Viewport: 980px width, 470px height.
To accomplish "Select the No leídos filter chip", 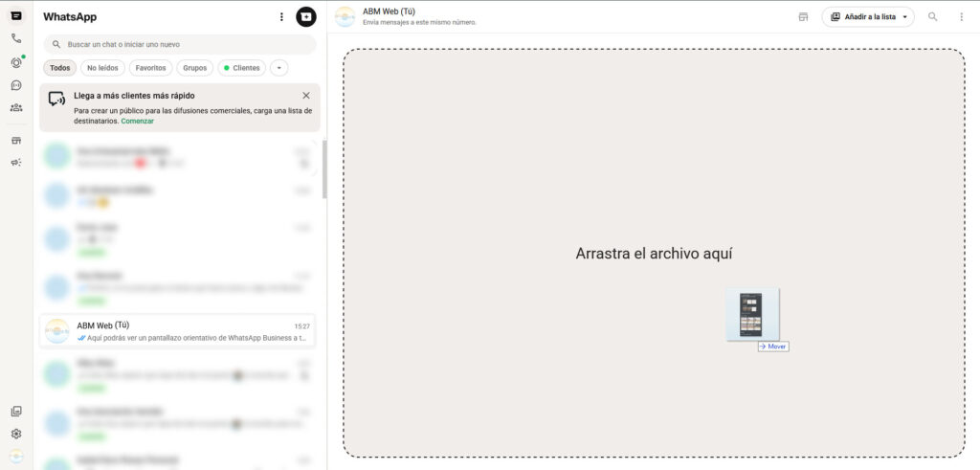I will click(102, 68).
